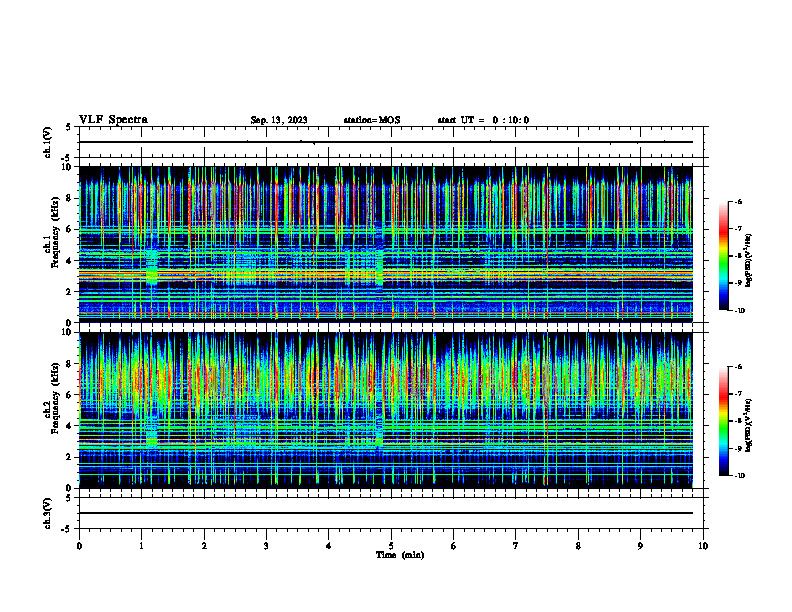This screenshot has width=792, height=612.
Task: Click the time-axis tick label "6"
Action: coord(454,546)
